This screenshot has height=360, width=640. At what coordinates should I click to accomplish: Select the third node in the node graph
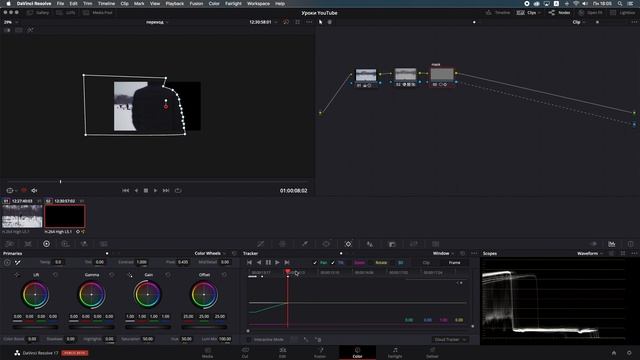pyautogui.click(x=442, y=75)
